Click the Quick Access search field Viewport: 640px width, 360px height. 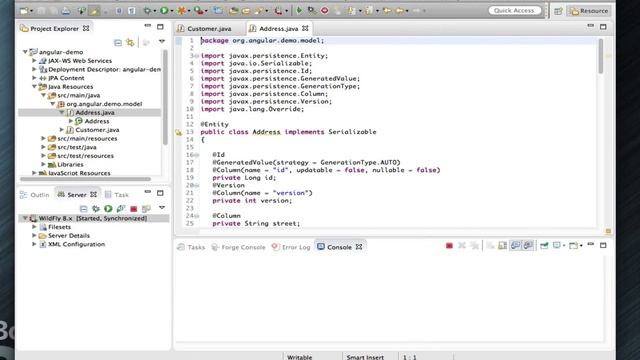pyautogui.click(x=514, y=11)
